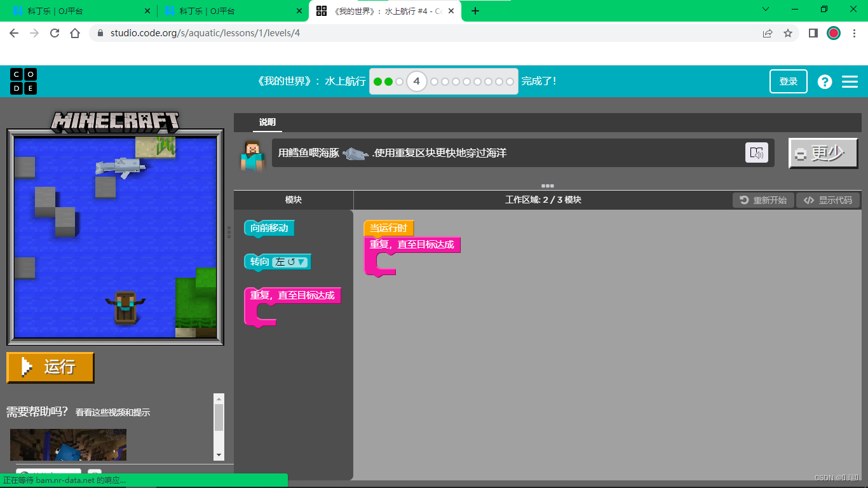Click the dolphin on the game map
This screenshot has width=868, height=488.
tap(120, 167)
